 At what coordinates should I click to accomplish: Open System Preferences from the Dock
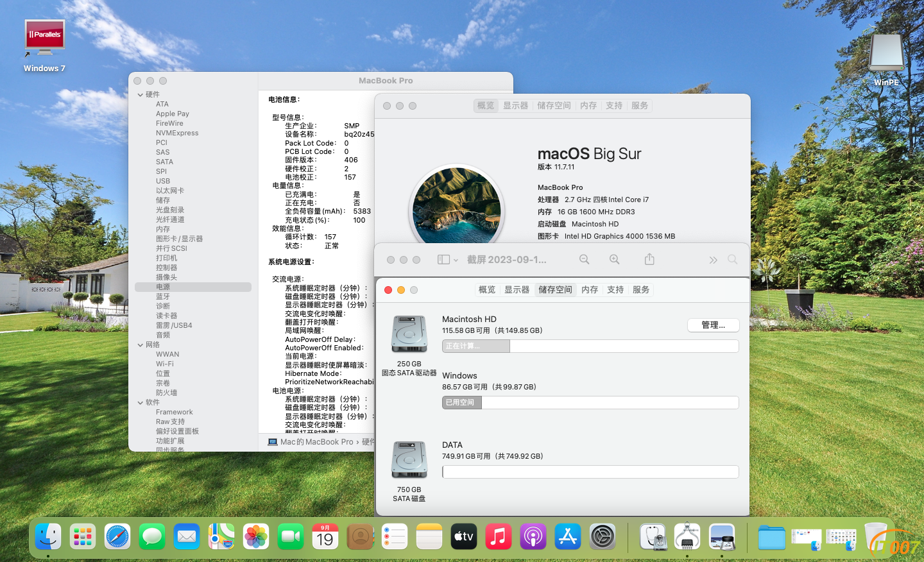(x=603, y=536)
